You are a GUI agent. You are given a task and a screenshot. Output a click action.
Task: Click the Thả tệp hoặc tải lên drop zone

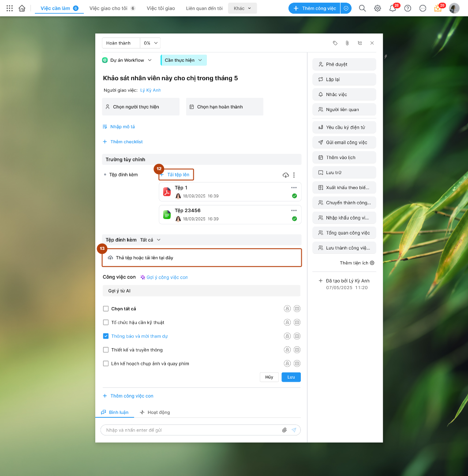202,258
